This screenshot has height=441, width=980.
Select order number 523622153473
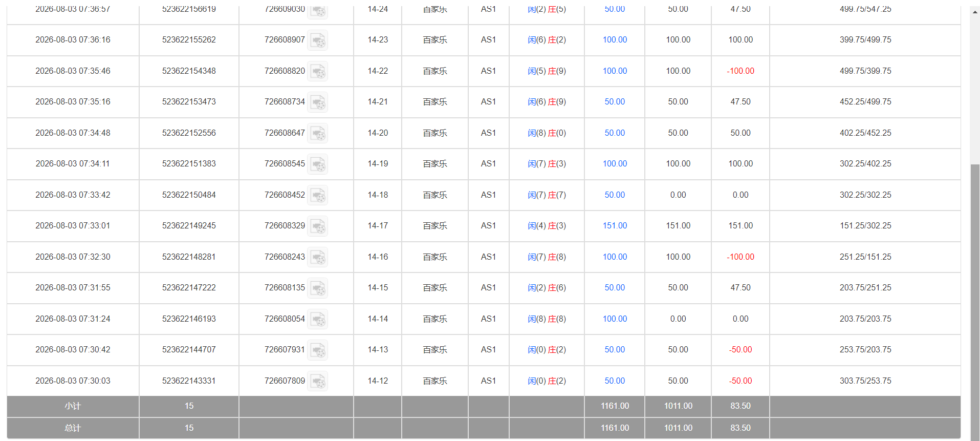189,102
